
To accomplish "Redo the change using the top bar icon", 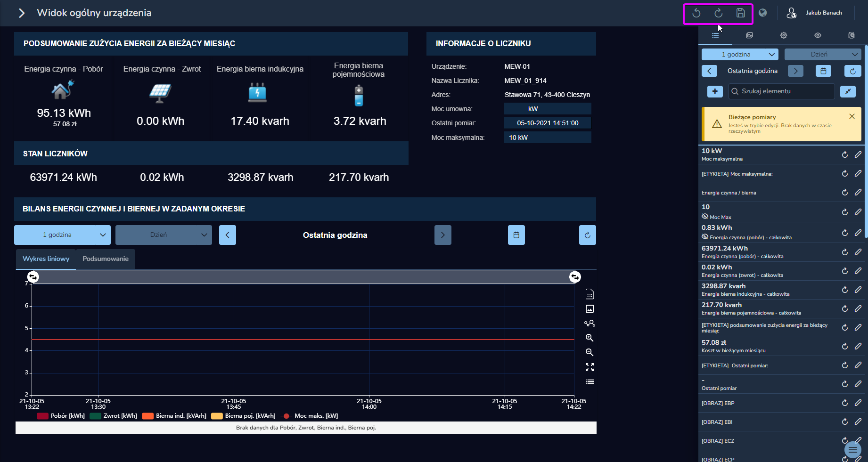I will tap(718, 13).
